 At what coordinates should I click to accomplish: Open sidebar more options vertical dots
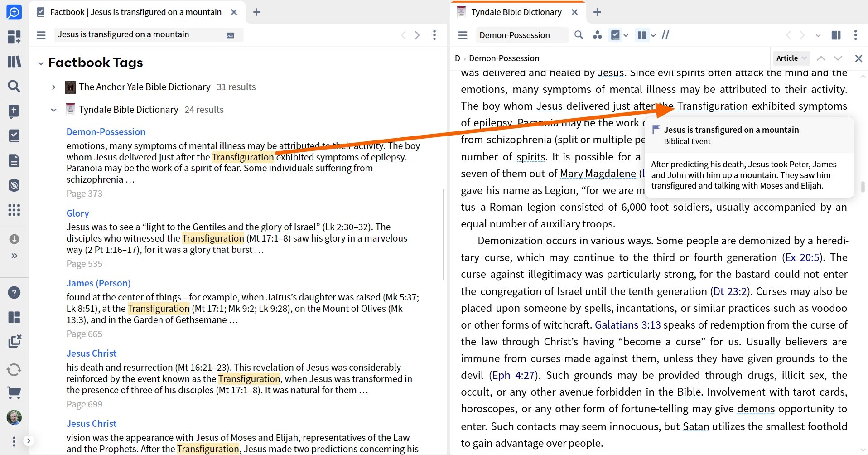coord(14,441)
